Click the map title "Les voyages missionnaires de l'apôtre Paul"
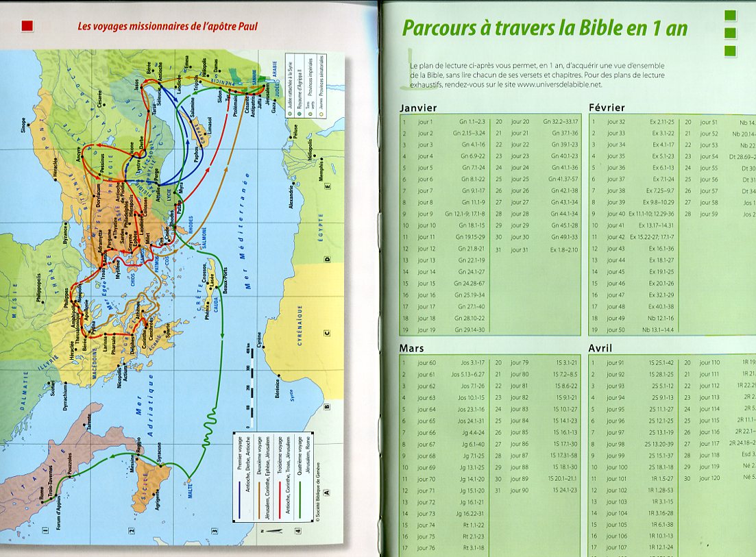 pos(168,26)
